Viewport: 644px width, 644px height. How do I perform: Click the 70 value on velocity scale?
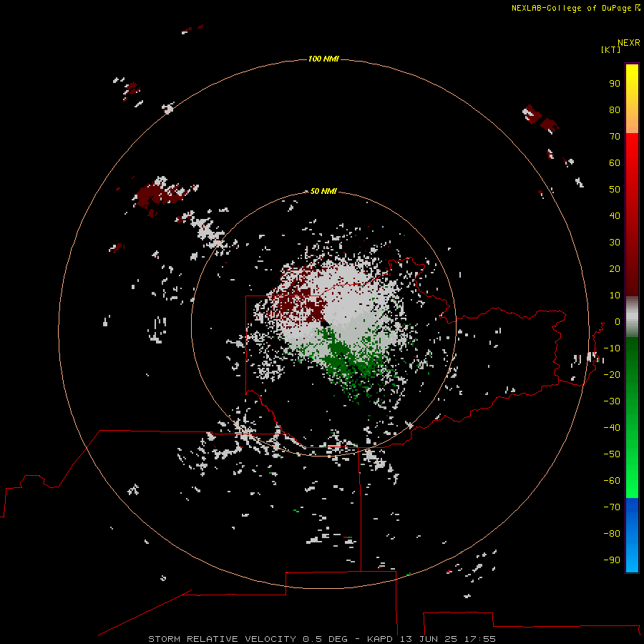[615, 137]
